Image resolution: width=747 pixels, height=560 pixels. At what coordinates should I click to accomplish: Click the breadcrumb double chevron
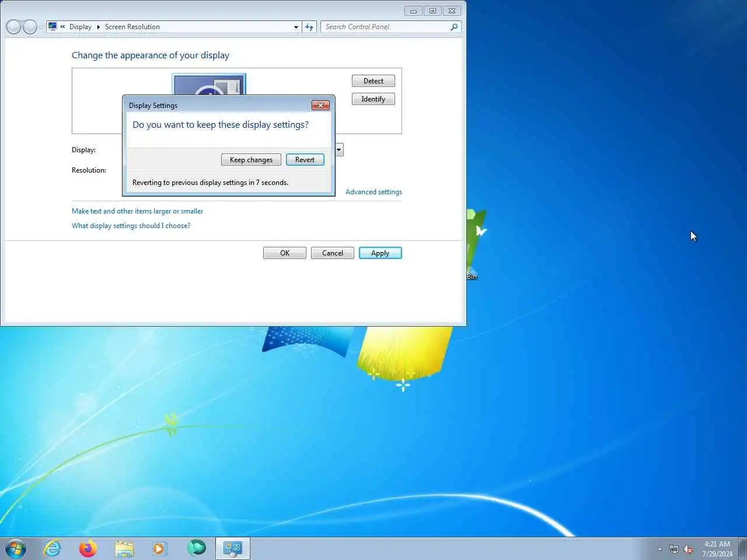62,27
